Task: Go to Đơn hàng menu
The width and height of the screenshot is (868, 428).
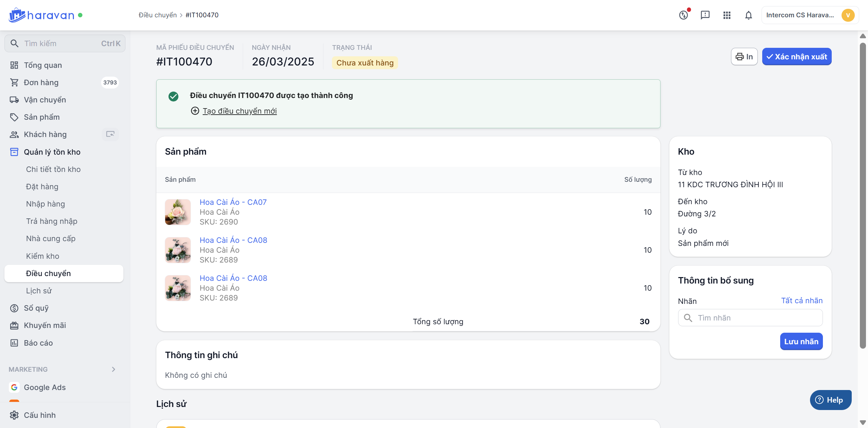Action: coord(41,82)
